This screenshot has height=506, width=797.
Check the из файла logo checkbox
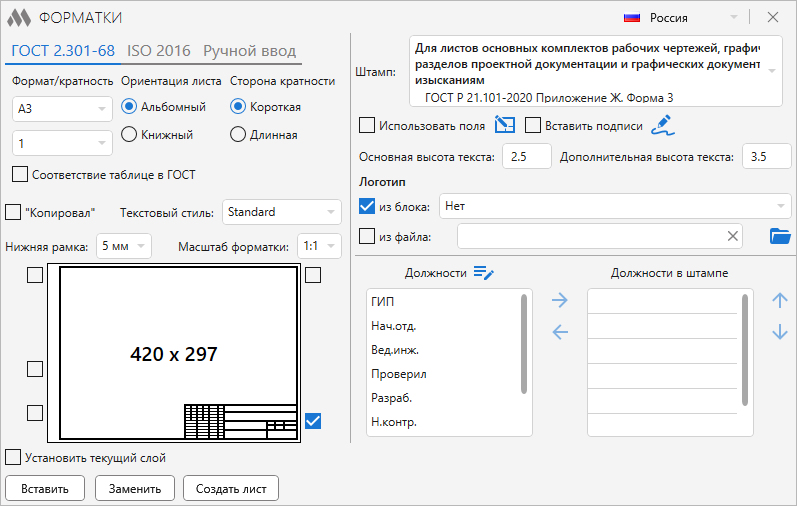(x=367, y=236)
